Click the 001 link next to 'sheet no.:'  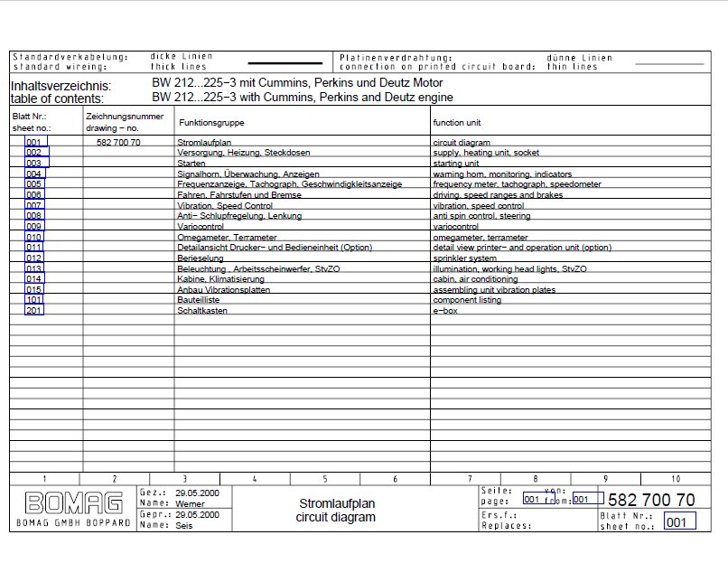(680, 521)
